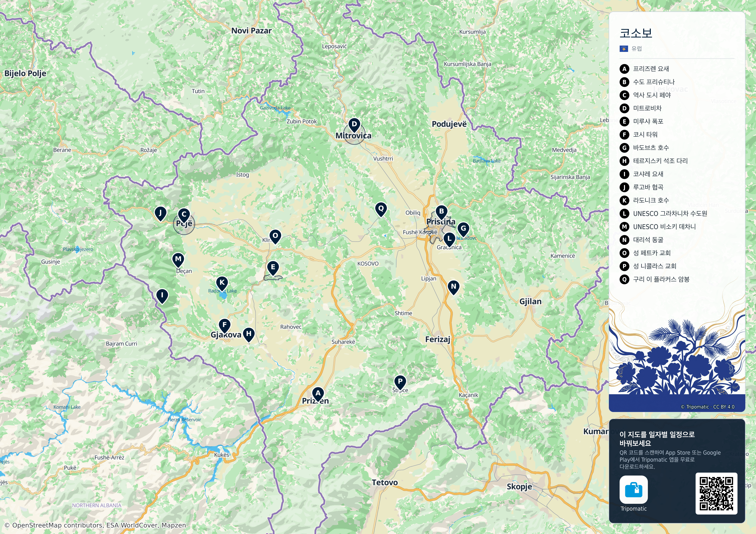Select legend entry E 미루샤 폭포

coord(642,122)
